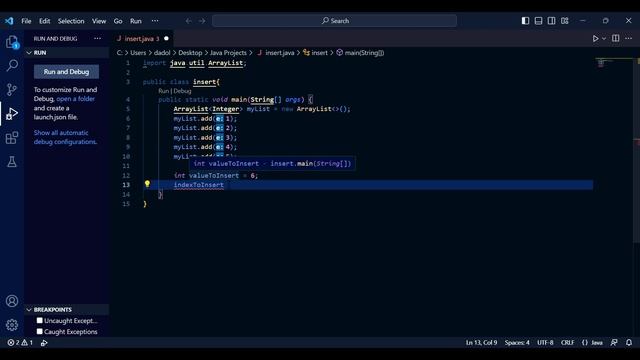Click the Java Projects breadcrumb segment
The width and height of the screenshot is (640, 360).
(x=228, y=53)
